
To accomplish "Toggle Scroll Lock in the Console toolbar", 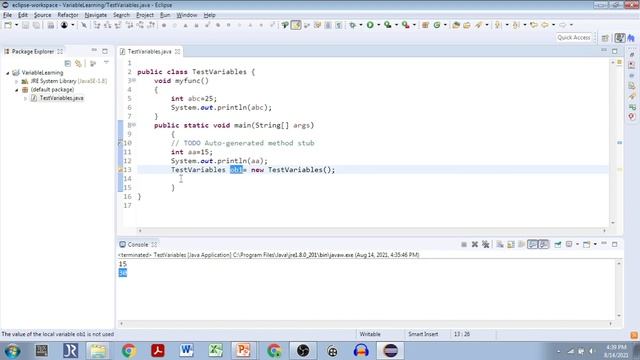I will tap(511, 244).
